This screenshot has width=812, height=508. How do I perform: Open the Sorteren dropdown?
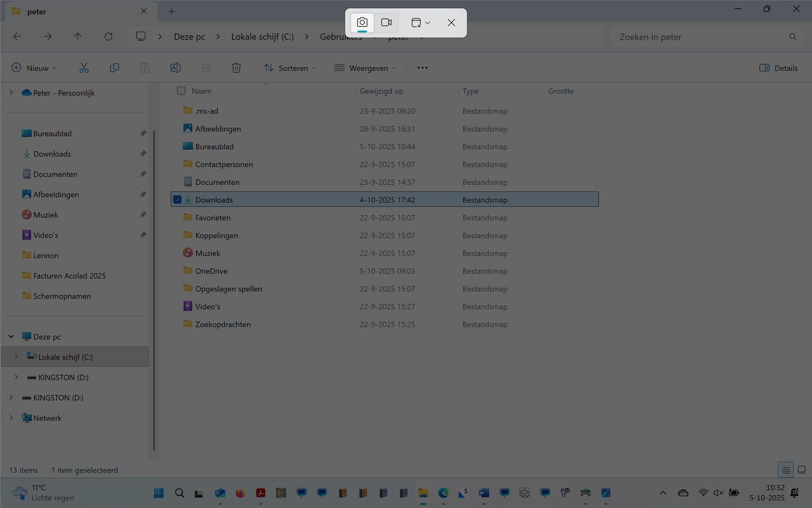pos(290,68)
